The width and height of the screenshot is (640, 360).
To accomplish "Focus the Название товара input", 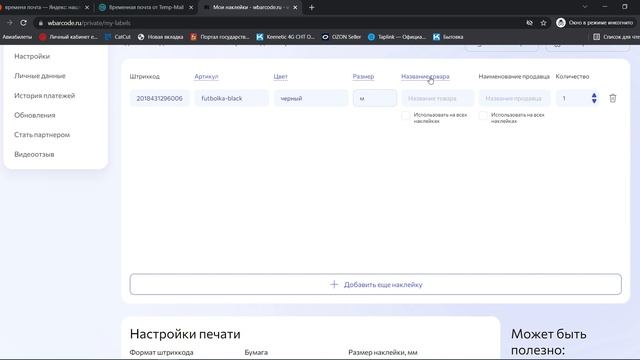I will click(x=438, y=98).
